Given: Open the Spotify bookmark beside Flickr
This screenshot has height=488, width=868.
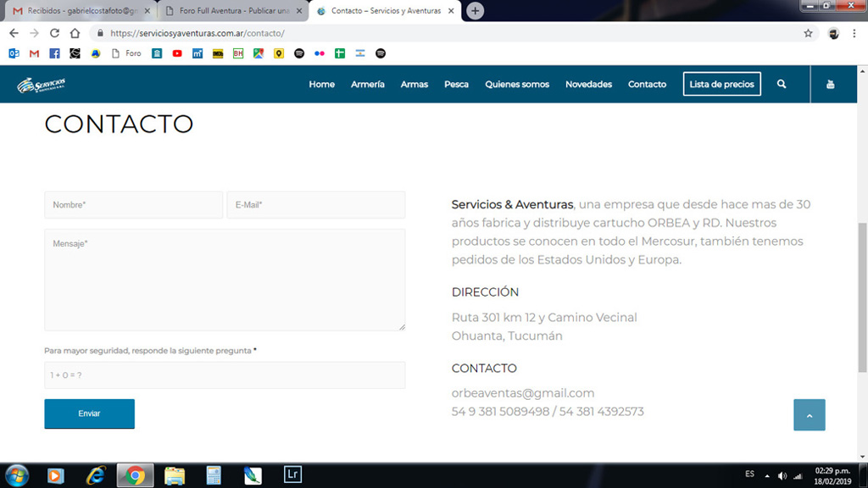Looking at the screenshot, I should [x=299, y=53].
